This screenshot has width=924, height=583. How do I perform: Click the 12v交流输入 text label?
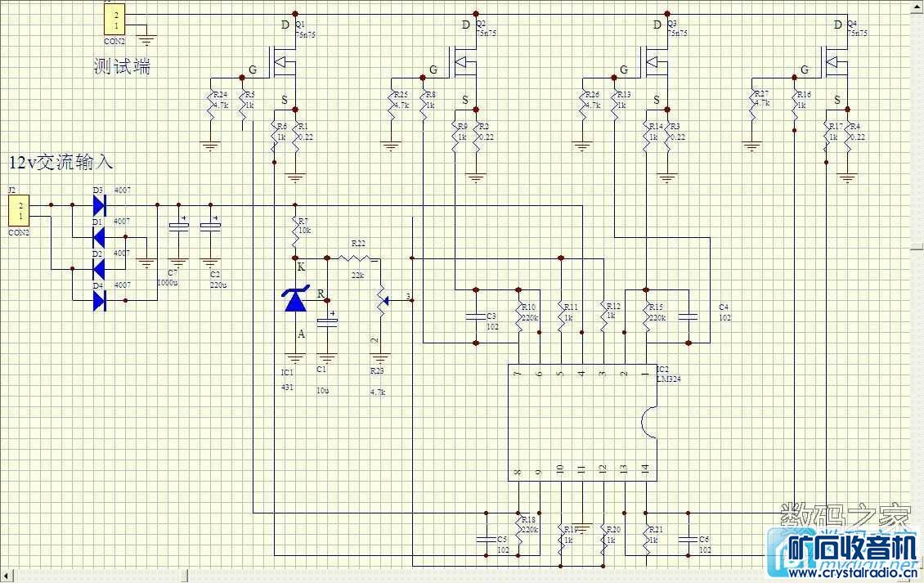(61, 163)
